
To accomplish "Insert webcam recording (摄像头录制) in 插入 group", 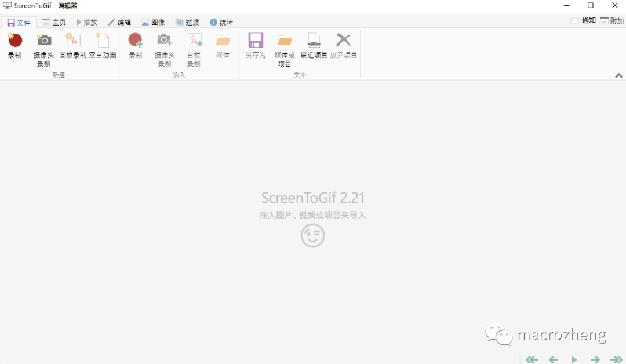I will (x=165, y=50).
